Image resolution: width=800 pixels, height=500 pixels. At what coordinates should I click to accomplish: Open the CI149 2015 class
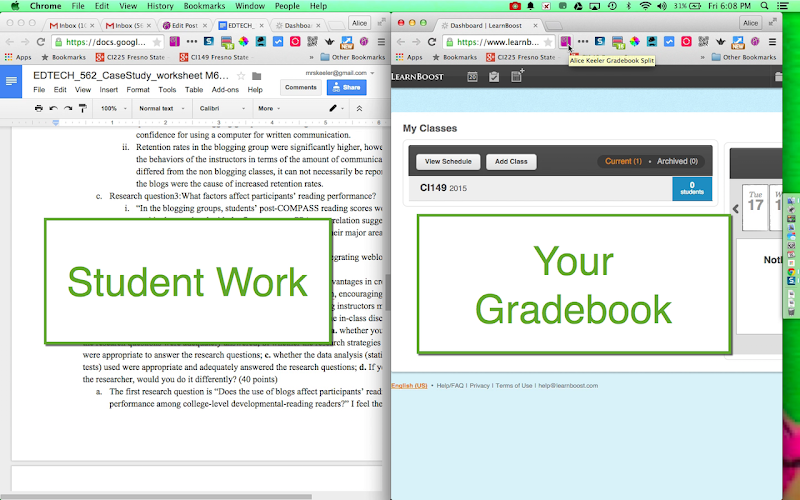coord(443,188)
